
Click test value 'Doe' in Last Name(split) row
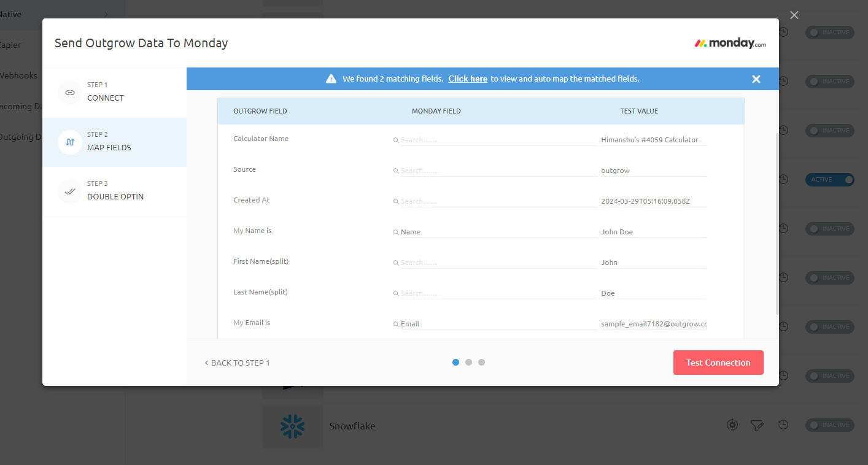point(654,293)
